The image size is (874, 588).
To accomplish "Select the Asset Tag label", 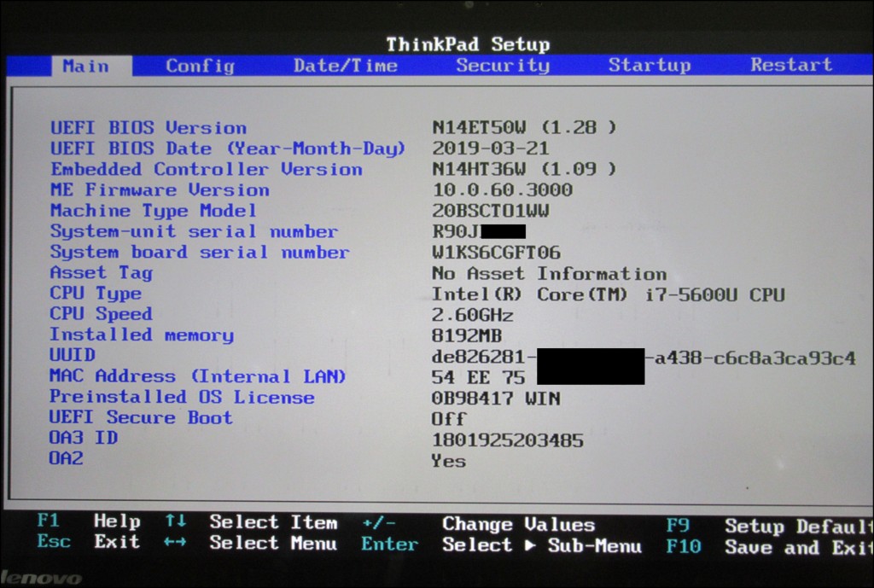I will [101, 272].
